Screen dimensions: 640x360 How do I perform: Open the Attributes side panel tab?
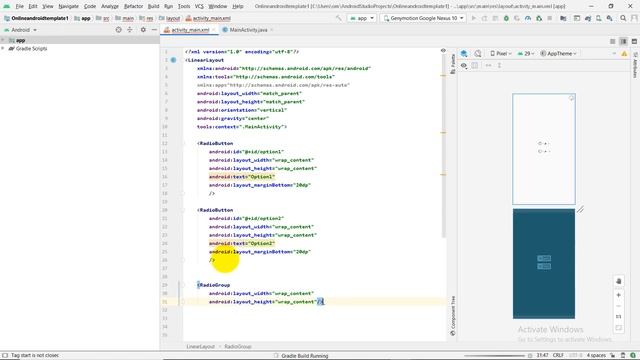point(635,65)
